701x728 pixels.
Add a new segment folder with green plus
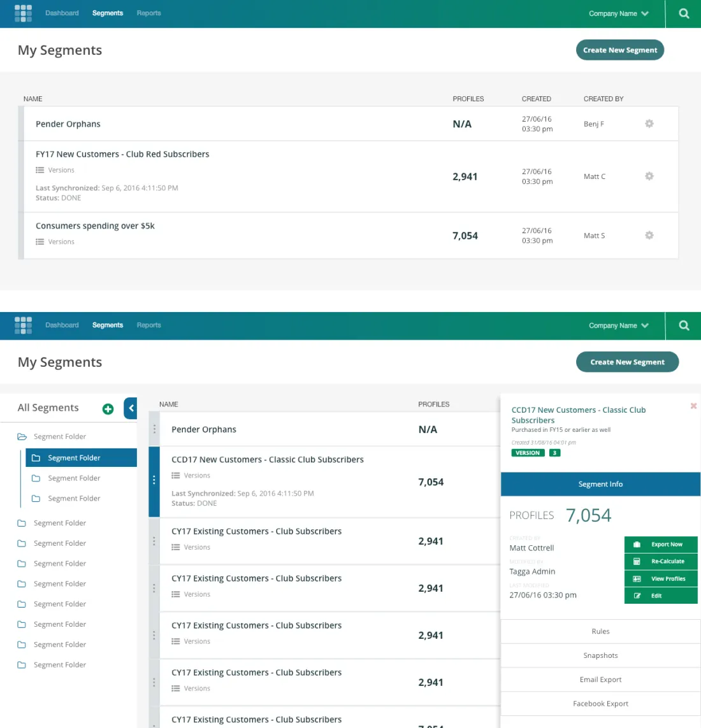[x=108, y=409]
